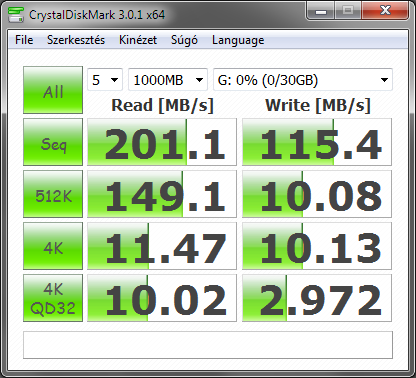Open the 1000MB test size dropdown
Screen dimensions: 416x378
pyautogui.click(x=168, y=80)
